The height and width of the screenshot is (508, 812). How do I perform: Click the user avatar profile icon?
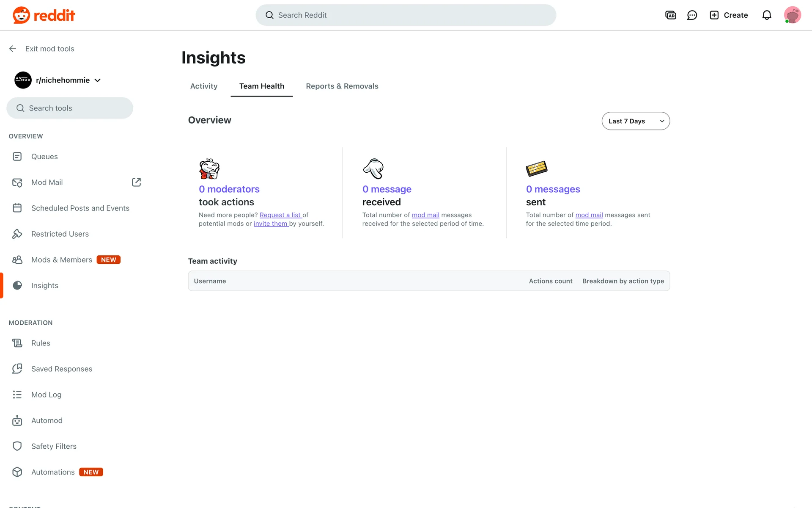pos(792,15)
